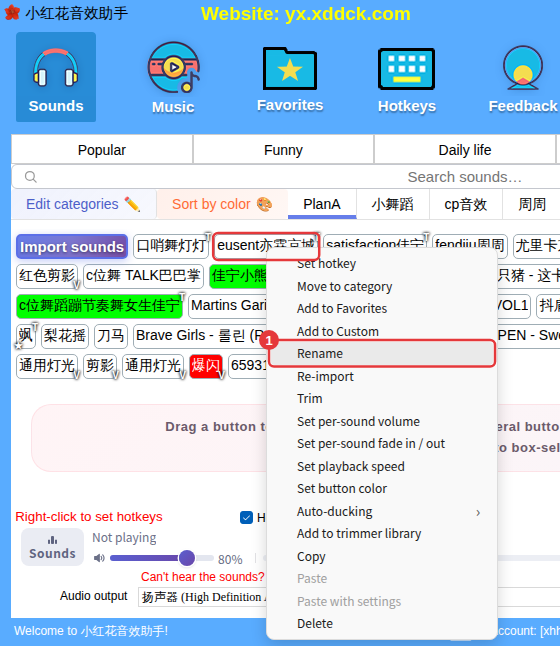Choose Add to Custom menu entry
Viewport: 560px width, 646px height.
(337, 331)
